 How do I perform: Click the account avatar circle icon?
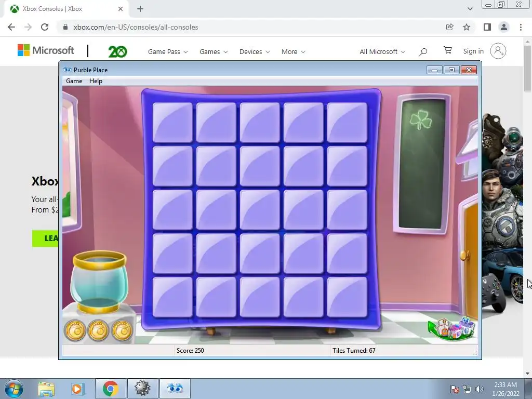498,51
